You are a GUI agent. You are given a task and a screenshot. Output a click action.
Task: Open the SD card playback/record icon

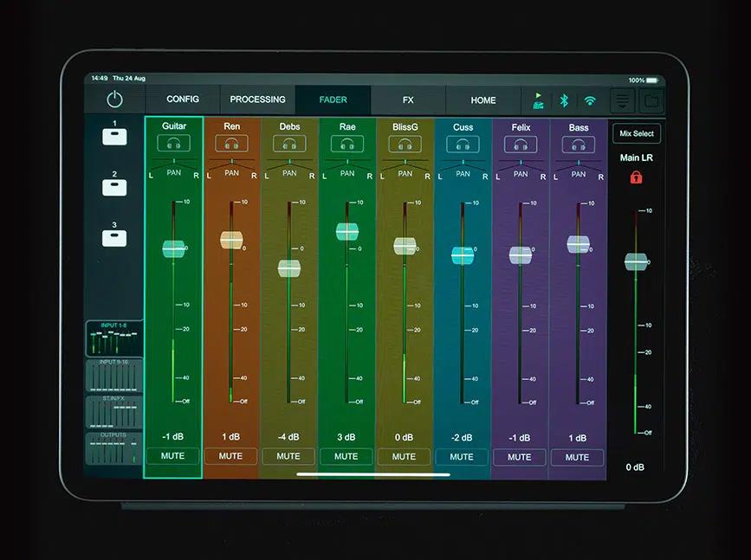(537, 100)
